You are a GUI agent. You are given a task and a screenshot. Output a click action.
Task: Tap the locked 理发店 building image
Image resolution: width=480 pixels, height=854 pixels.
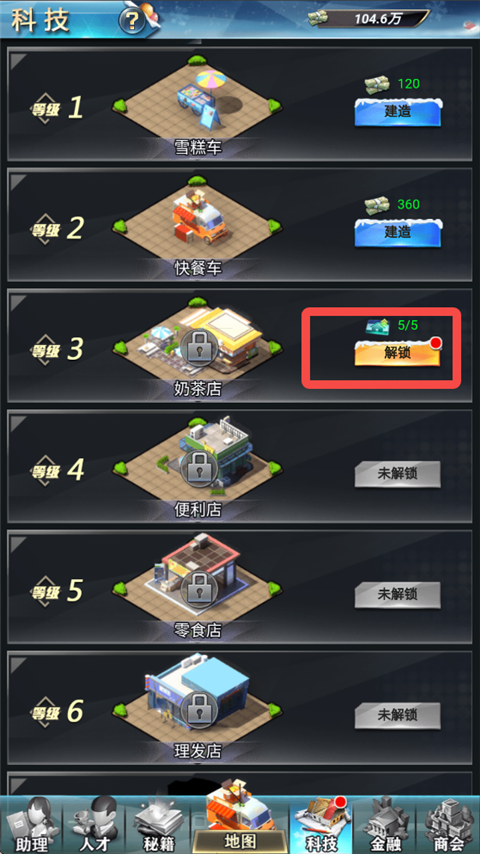(197, 698)
